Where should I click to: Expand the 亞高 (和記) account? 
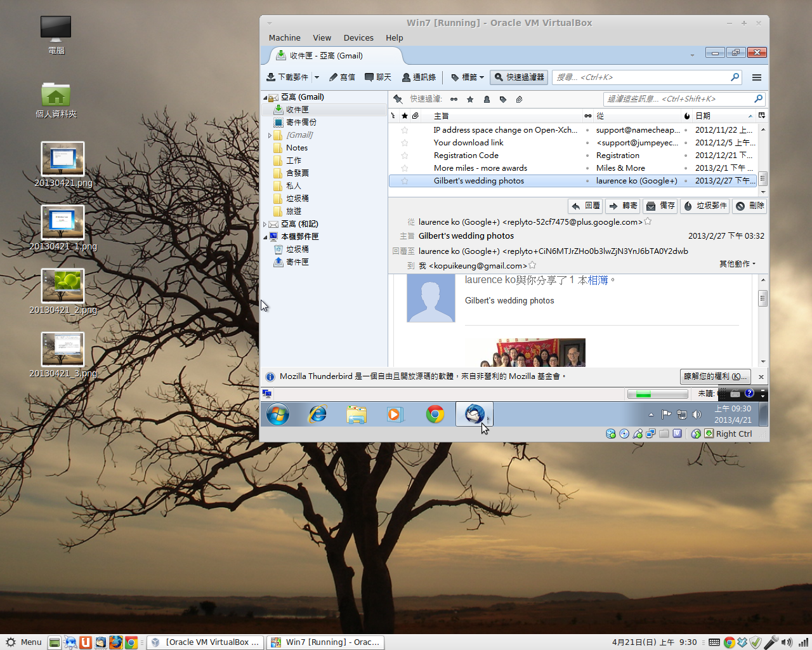265,224
